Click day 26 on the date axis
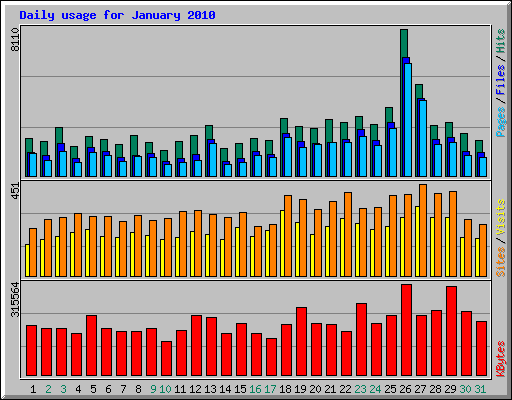 tap(405, 389)
